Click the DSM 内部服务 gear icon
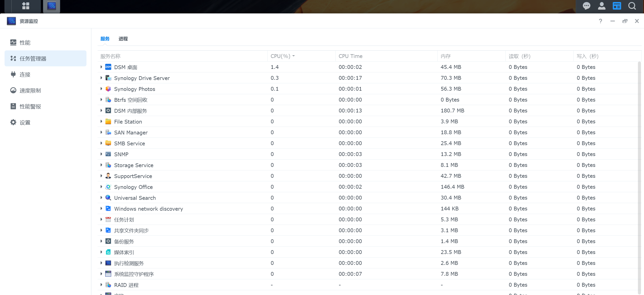Image resolution: width=644 pixels, height=295 pixels. [x=108, y=110]
